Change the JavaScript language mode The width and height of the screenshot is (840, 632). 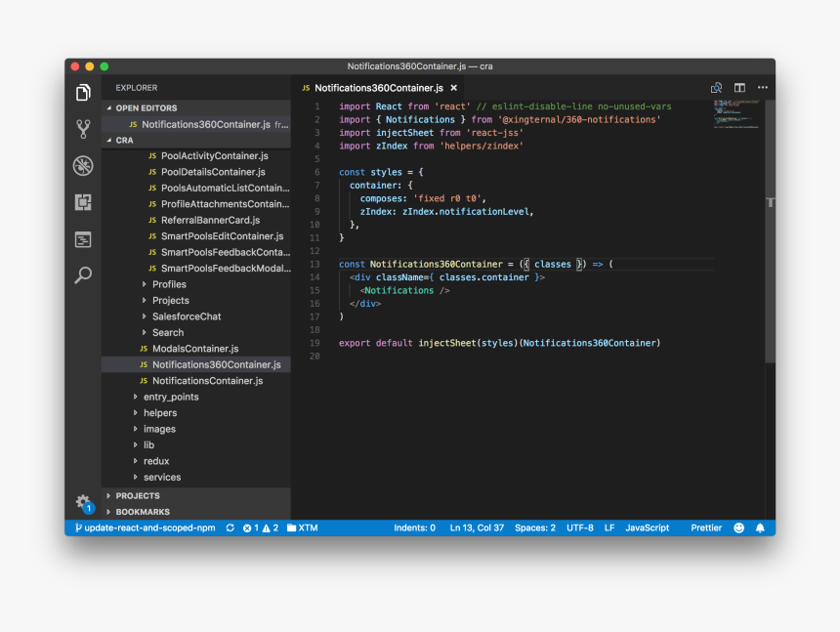[x=647, y=528]
